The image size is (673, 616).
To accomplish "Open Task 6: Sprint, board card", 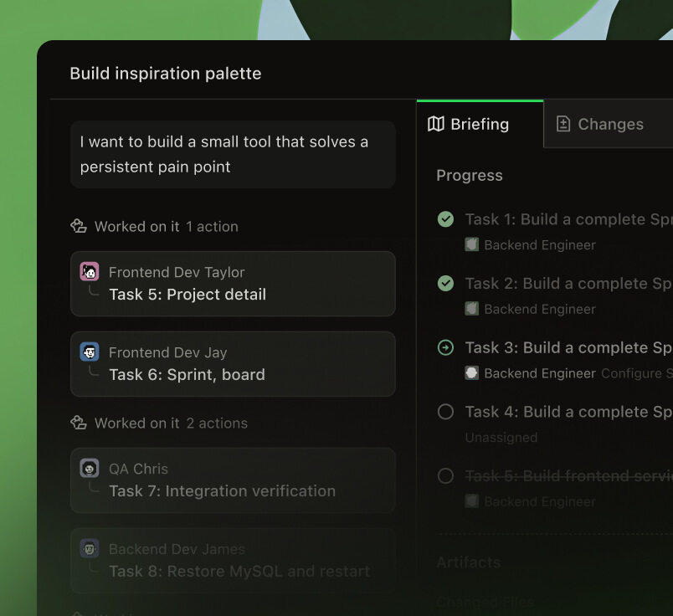I will (233, 364).
